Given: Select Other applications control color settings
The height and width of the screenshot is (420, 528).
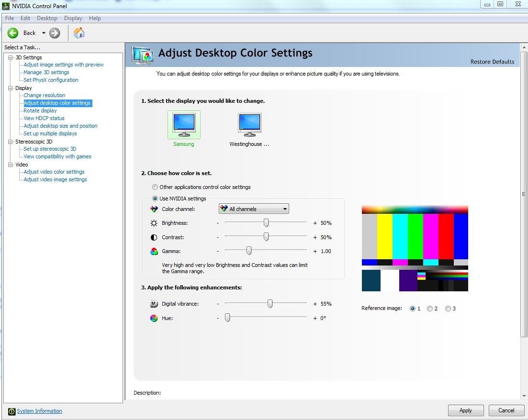Looking at the screenshot, I should click(x=155, y=187).
